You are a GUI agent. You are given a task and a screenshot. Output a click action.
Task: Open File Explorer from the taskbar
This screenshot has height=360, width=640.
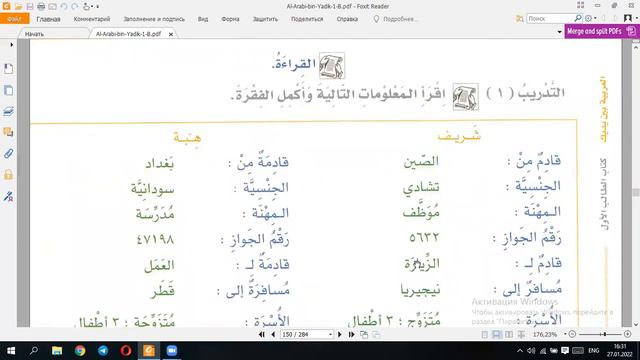pyautogui.click(x=57, y=351)
